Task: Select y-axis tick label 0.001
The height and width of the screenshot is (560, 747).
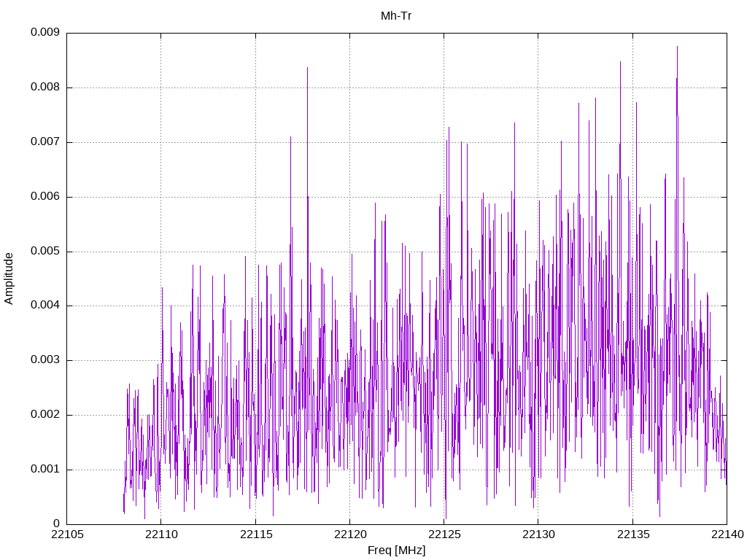Action: point(45,470)
